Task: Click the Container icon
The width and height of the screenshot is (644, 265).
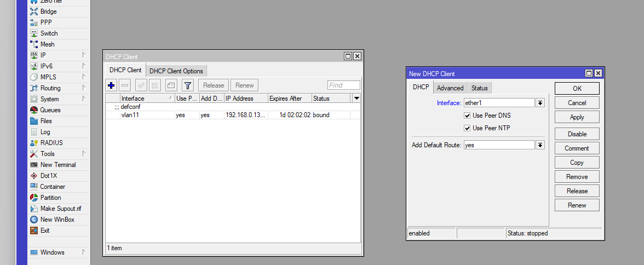Action: click(x=34, y=187)
